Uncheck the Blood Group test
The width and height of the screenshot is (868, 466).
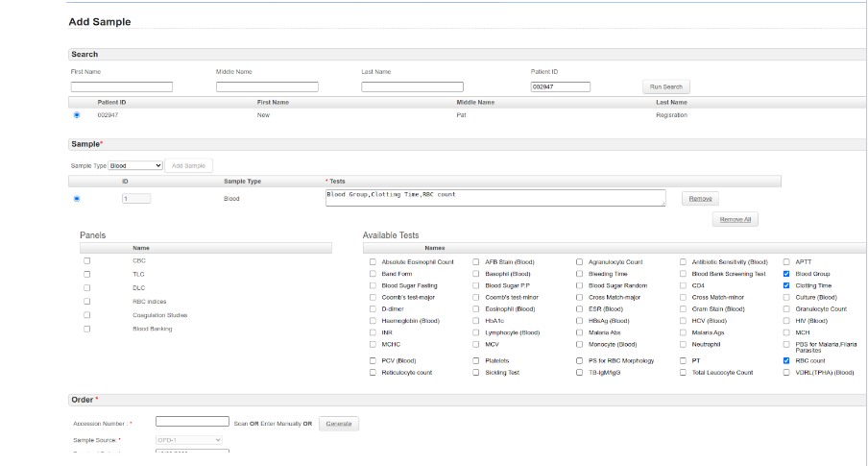(786, 274)
